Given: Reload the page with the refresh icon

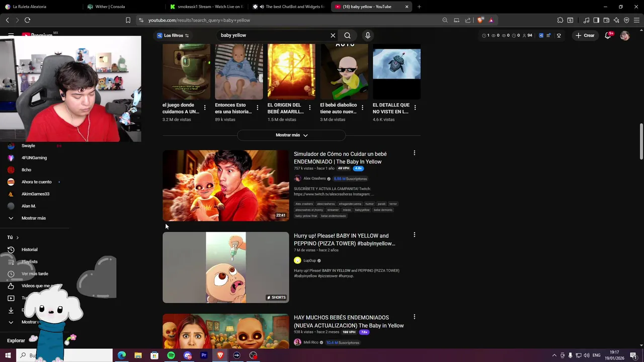Looking at the screenshot, I should tap(27, 20).
